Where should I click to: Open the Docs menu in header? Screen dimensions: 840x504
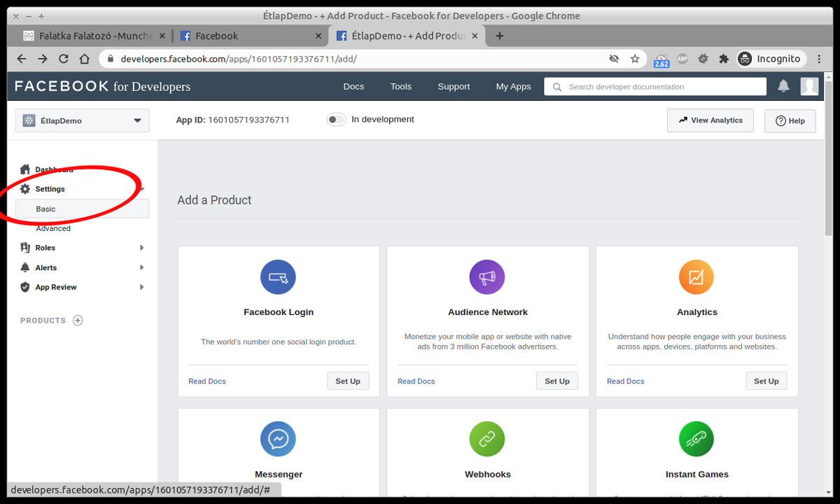(353, 86)
